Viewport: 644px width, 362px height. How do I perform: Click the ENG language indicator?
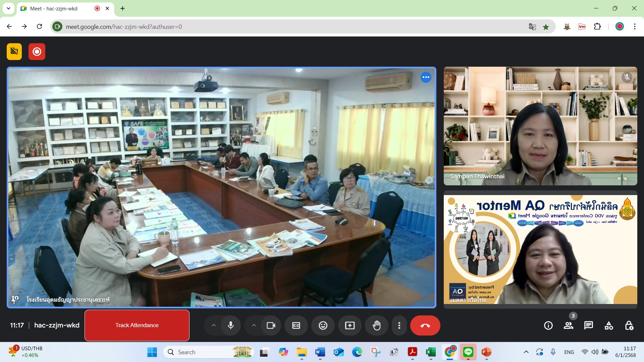coord(569,352)
